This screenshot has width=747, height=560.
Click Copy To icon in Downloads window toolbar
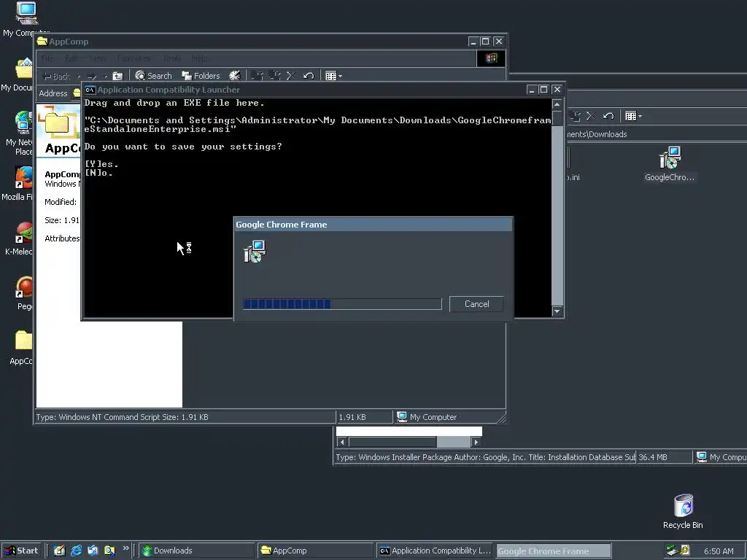(575, 116)
